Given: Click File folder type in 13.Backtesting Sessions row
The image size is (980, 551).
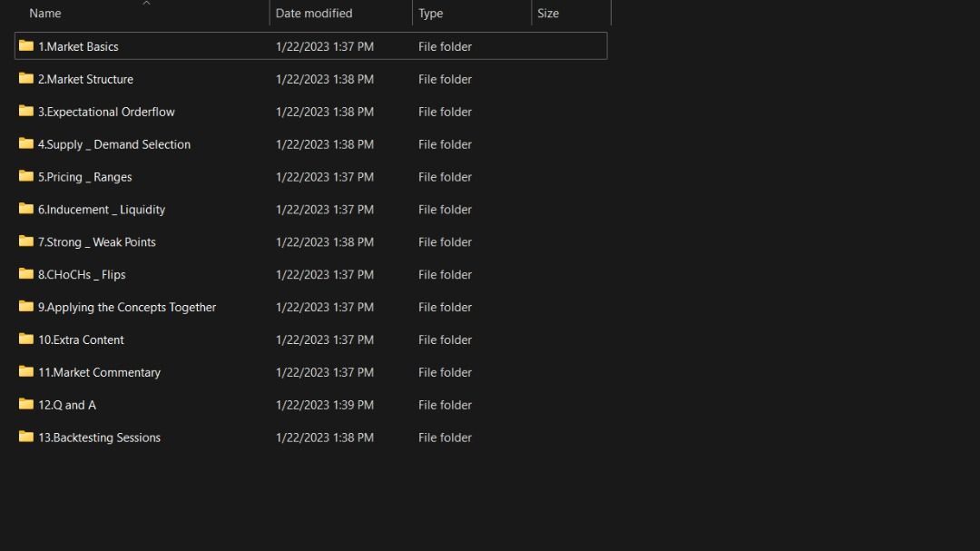Looking at the screenshot, I should 445,438.
